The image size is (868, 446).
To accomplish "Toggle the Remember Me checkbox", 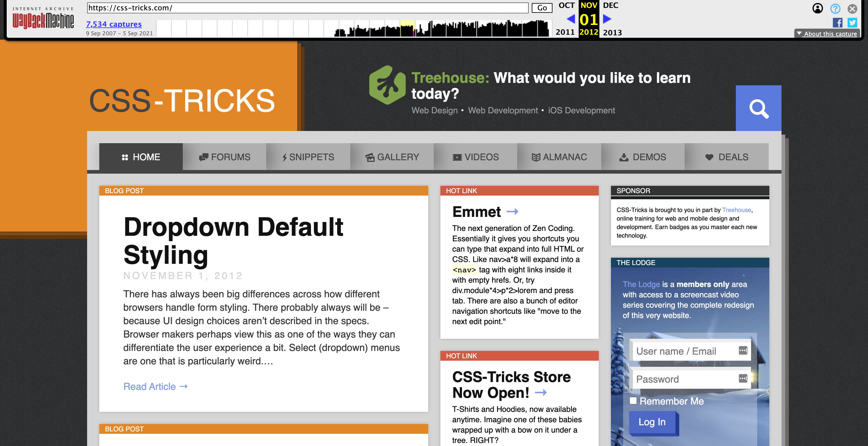I will 632,401.
